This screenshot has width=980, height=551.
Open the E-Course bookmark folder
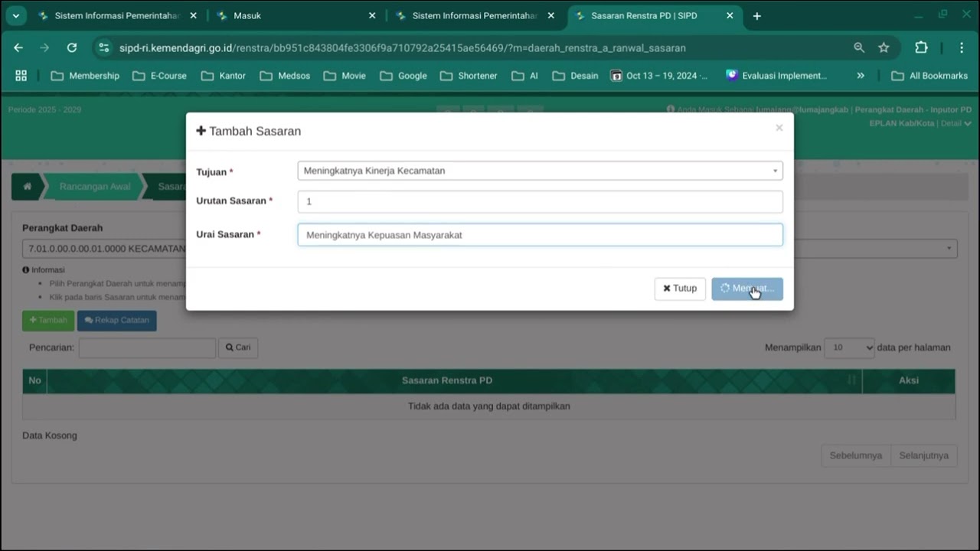tap(159, 76)
